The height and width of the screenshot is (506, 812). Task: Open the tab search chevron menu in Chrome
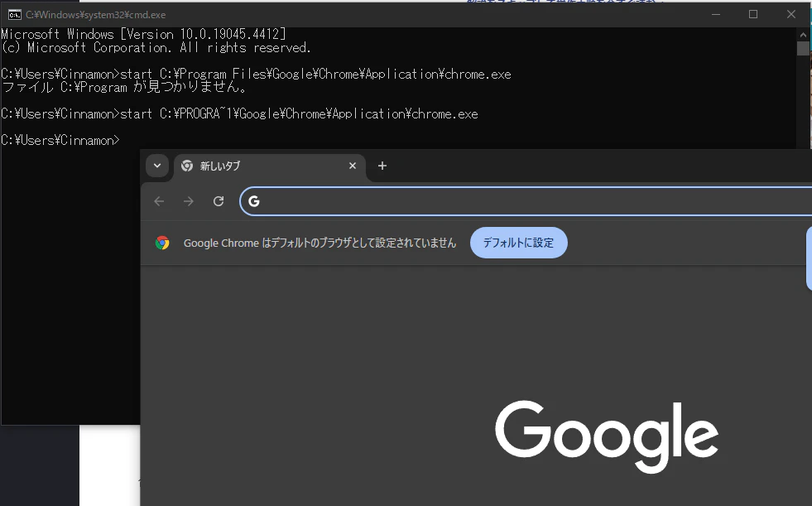157,166
